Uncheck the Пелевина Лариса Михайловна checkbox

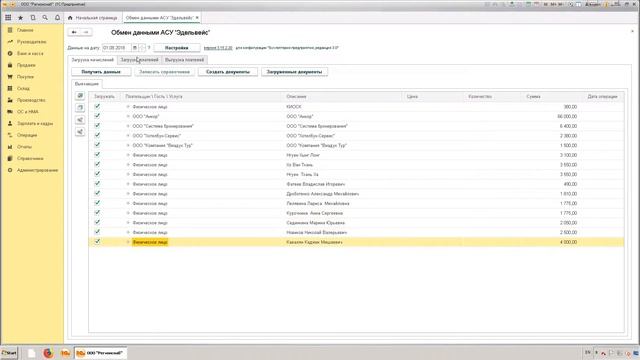(97, 203)
